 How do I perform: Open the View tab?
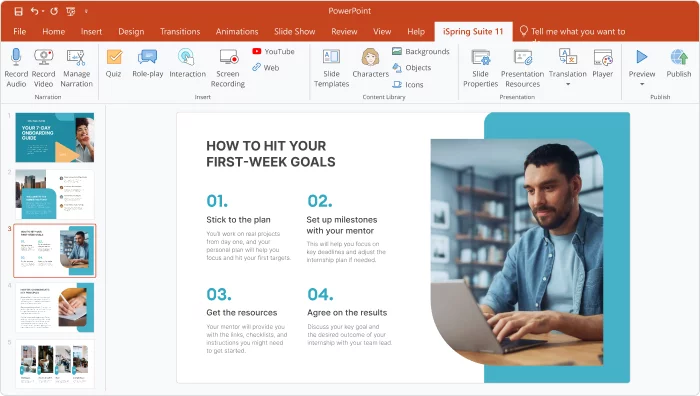tap(382, 32)
